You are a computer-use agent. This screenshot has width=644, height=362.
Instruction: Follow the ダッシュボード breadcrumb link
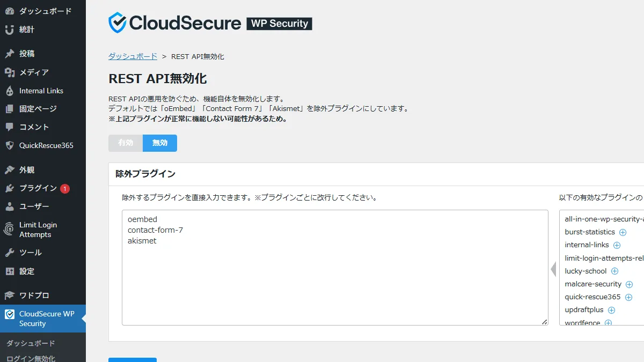pyautogui.click(x=133, y=56)
